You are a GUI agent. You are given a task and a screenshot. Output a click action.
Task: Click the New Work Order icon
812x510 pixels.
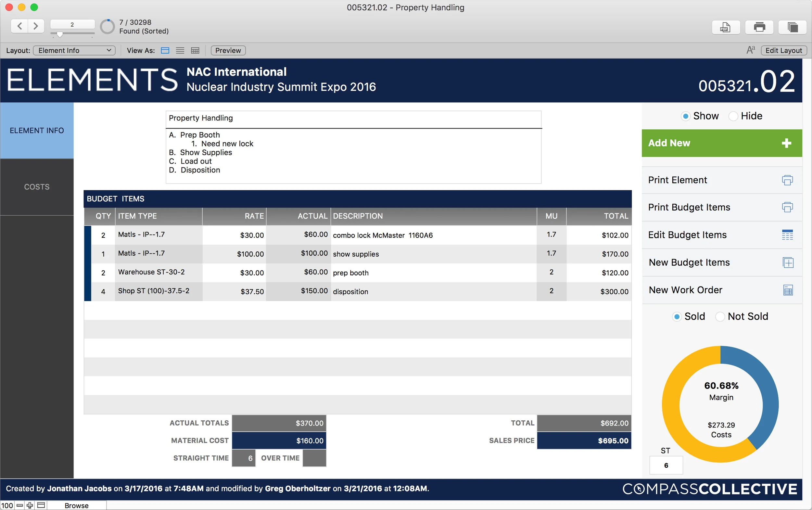788,290
